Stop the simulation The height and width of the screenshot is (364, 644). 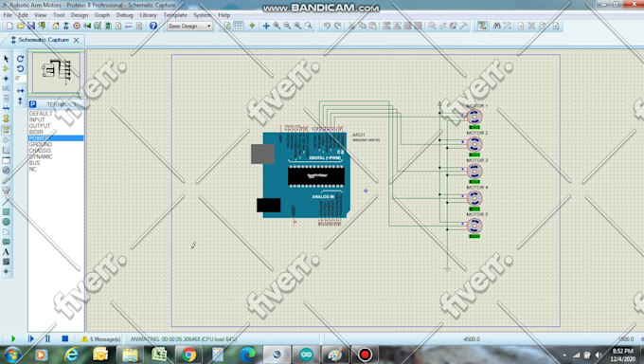[65, 338]
